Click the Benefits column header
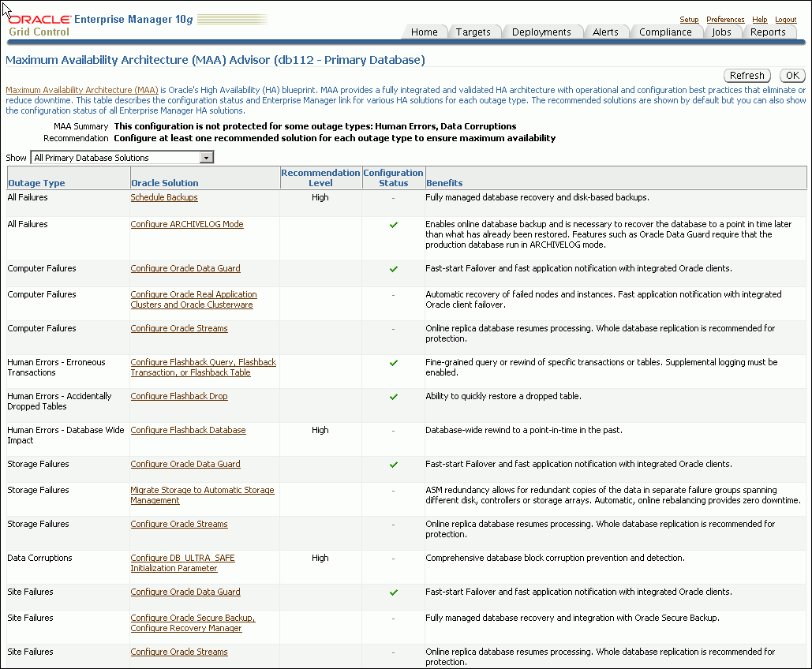 click(444, 183)
